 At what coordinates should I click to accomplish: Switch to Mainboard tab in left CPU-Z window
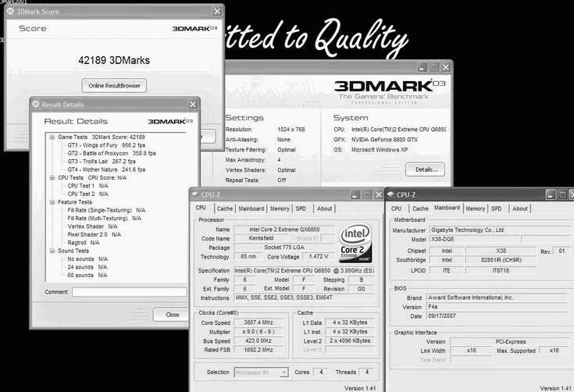coord(251,208)
